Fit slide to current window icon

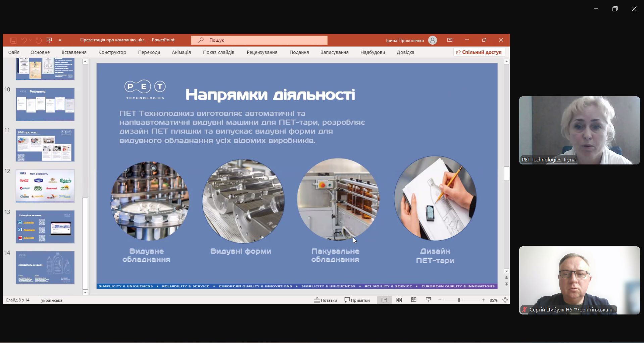(x=505, y=300)
